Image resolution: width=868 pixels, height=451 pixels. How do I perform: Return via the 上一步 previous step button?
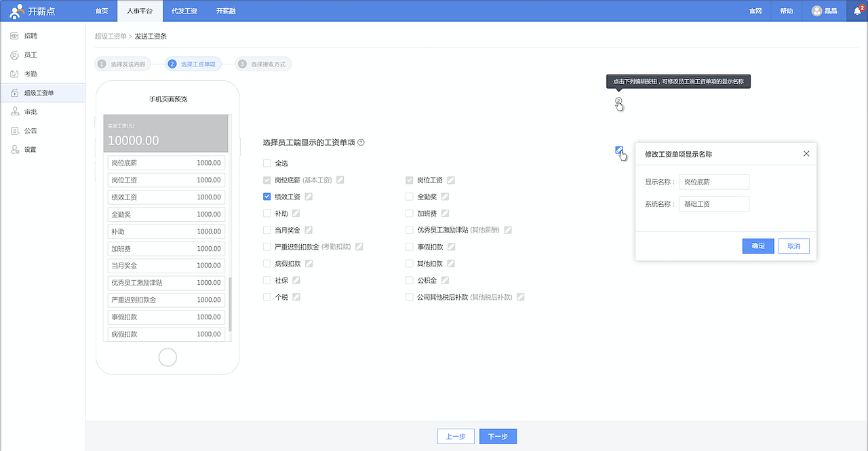pyautogui.click(x=455, y=436)
